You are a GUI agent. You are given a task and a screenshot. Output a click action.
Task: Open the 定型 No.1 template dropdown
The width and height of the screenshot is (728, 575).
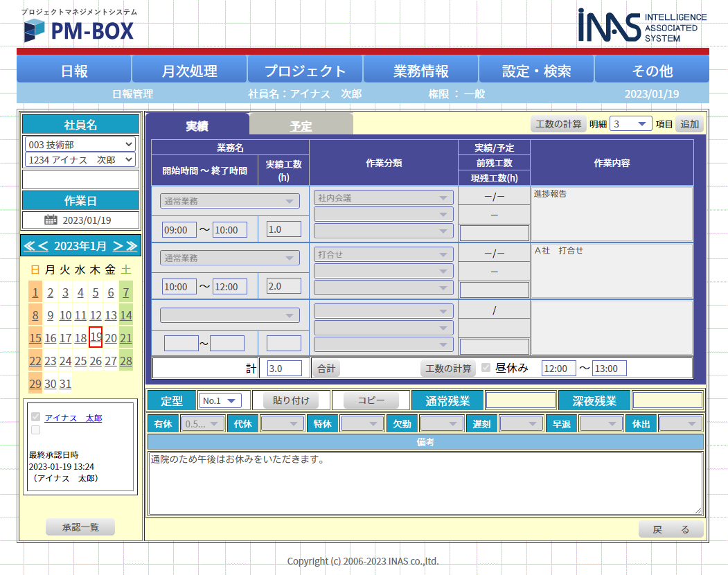(x=219, y=400)
